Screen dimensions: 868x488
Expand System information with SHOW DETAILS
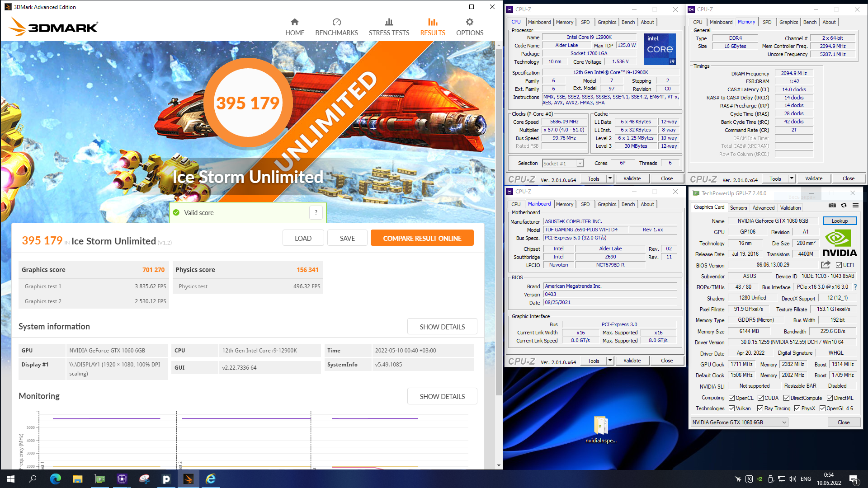pos(442,327)
